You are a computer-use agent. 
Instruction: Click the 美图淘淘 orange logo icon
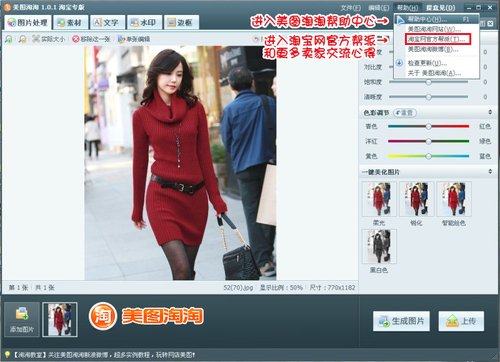pyautogui.click(x=103, y=316)
